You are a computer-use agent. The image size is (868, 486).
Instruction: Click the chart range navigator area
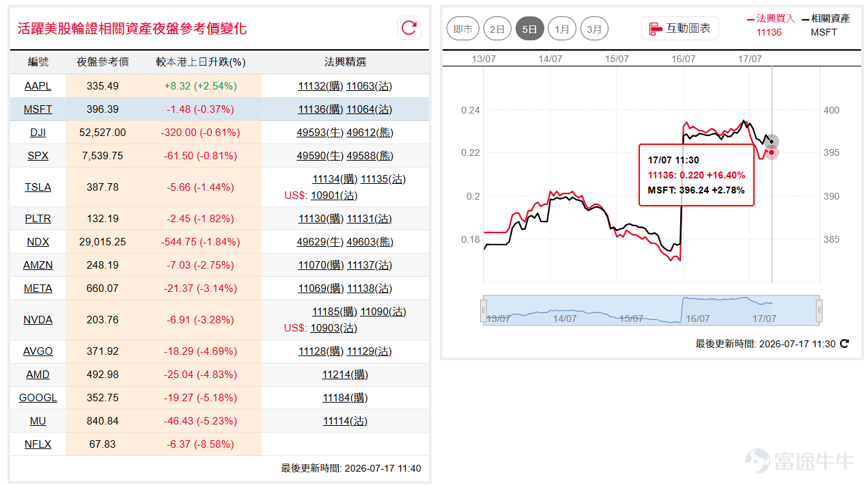pos(651,310)
